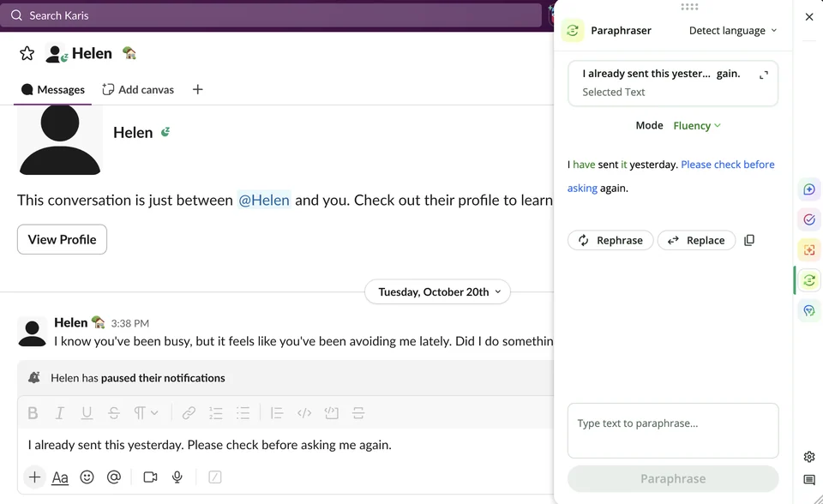The width and height of the screenshot is (823, 504).
Task: Click sender name Helen on message
Action: pyautogui.click(x=71, y=322)
